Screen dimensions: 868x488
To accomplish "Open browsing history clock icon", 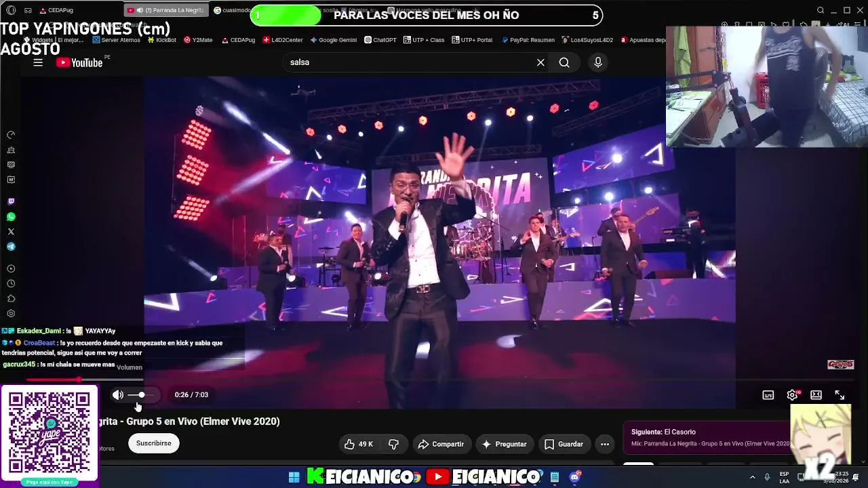I will [11, 284].
